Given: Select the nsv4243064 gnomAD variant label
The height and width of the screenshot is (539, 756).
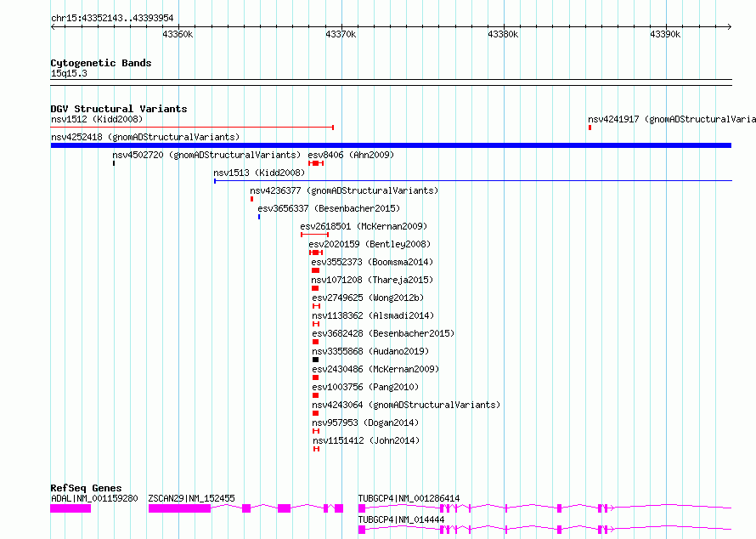Looking at the screenshot, I should [406, 405].
